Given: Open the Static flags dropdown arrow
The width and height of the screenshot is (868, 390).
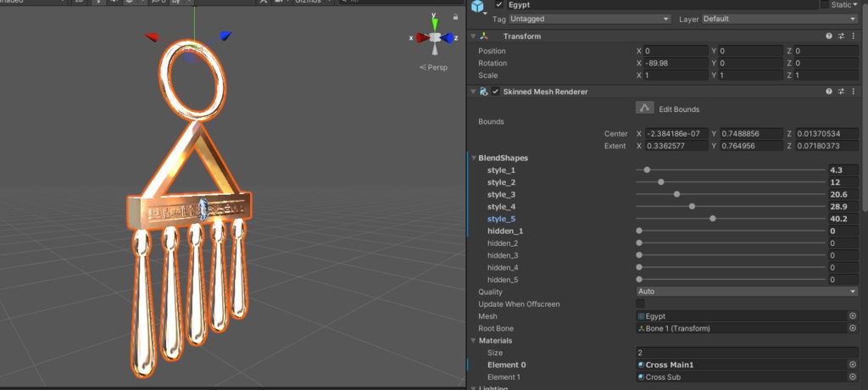Looking at the screenshot, I should [855, 5].
